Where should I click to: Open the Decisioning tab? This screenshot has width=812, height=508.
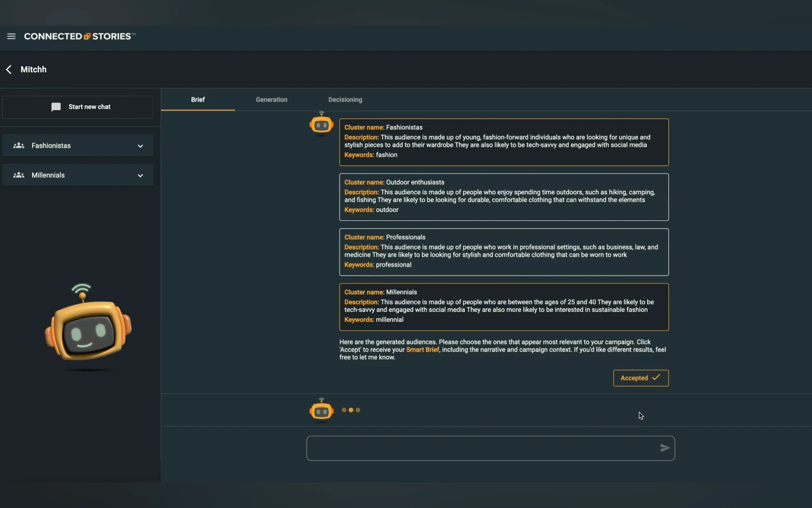345,99
